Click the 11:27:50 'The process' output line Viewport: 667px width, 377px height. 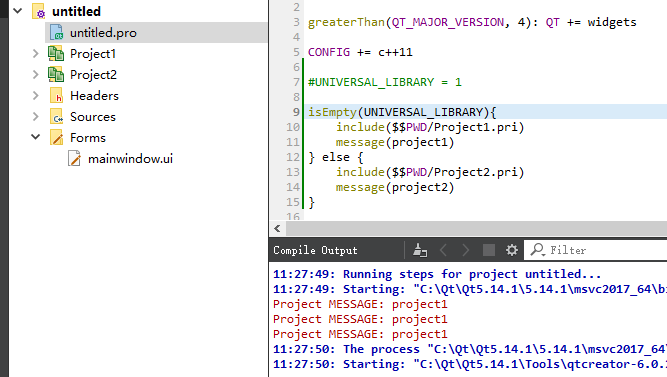pos(470,349)
